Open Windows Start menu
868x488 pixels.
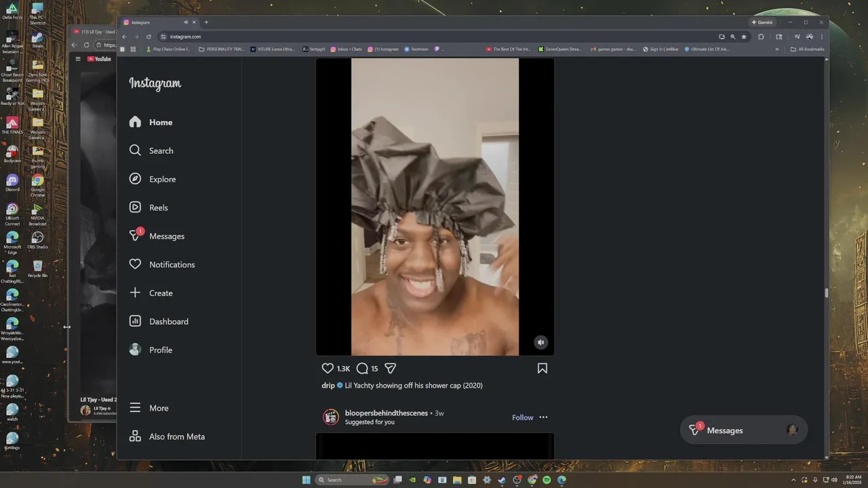coord(307,480)
